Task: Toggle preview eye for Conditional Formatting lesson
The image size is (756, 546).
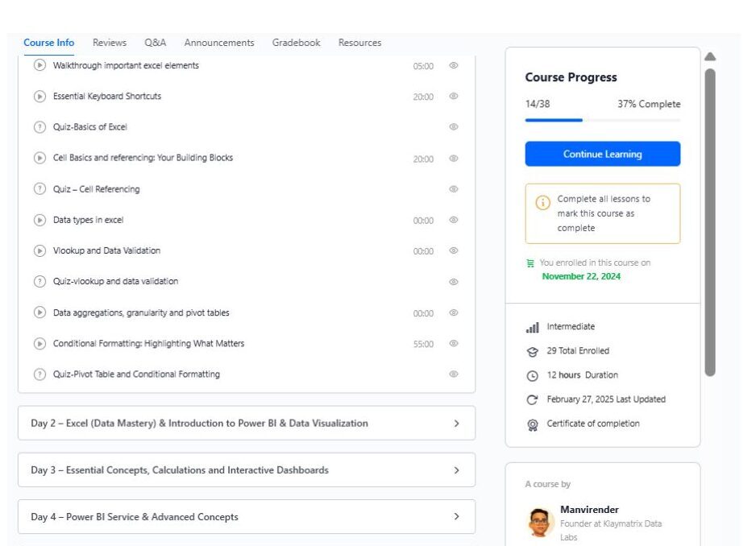Action: 454,343
